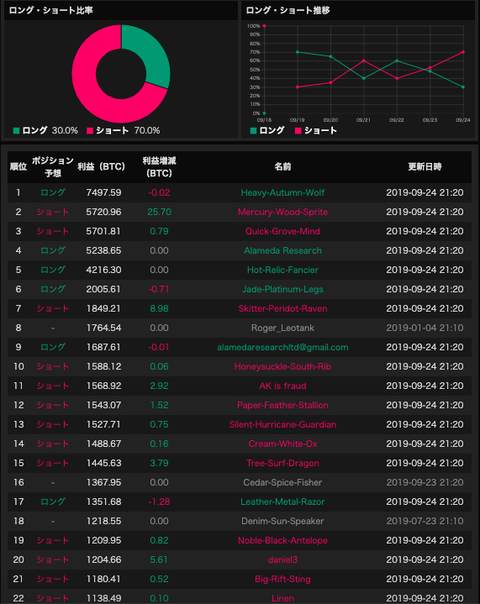Open trader Jade-Platinum-Legs
This screenshot has width=480, height=604.
pyautogui.click(x=282, y=289)
